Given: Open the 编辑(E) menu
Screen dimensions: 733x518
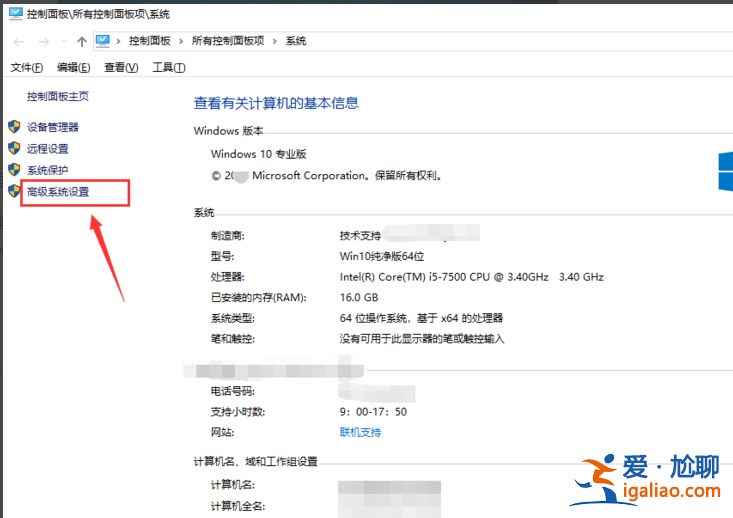Looking at the screenshot, I should [x=73, y=68].
